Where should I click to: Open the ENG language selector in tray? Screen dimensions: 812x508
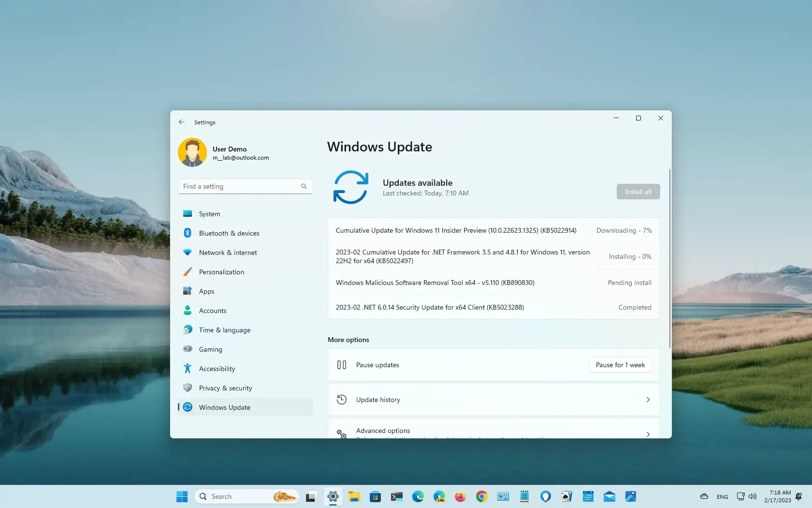722,496
